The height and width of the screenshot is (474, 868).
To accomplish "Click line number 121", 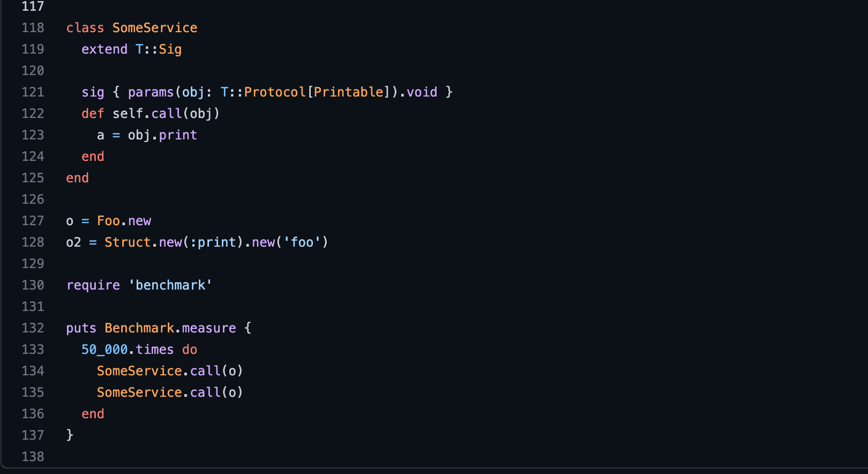I will click(x=33, y=92).
